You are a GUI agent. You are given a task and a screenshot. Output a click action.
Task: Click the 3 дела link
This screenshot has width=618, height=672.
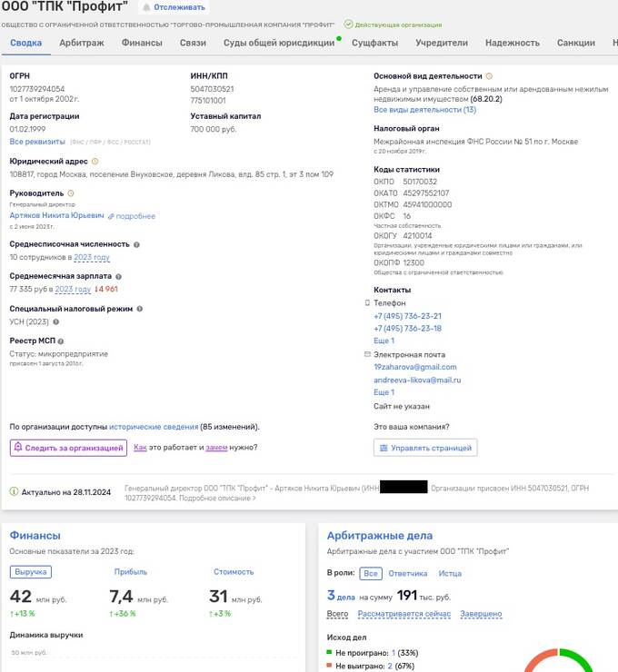[x=341, y=596]
